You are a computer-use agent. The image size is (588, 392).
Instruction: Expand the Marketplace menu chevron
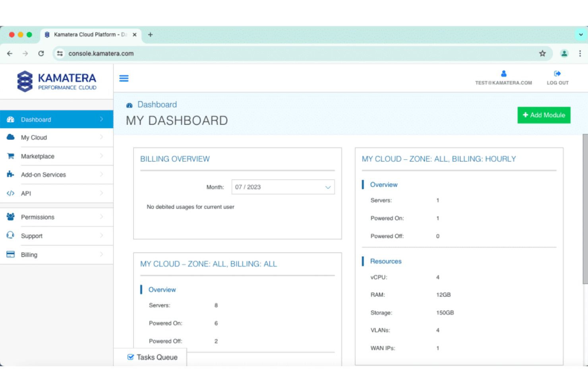pos(101,156)
